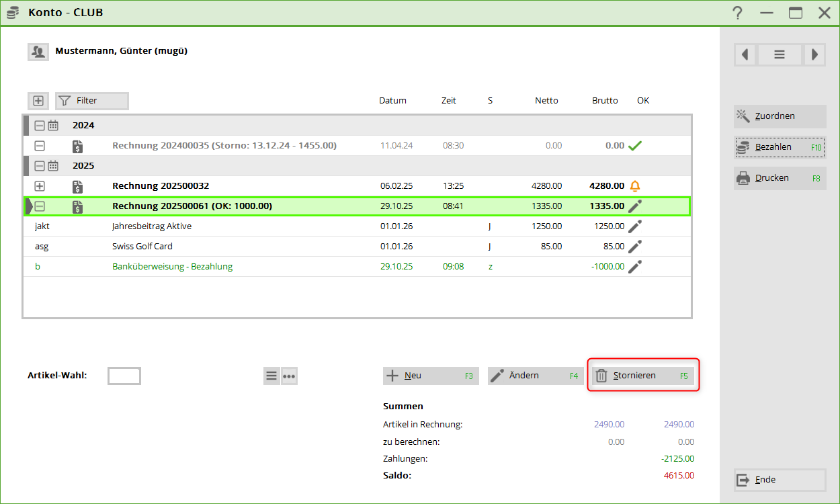
Task: Click the pencil icon on Banküberweisung row
Action: coord(634,267)
